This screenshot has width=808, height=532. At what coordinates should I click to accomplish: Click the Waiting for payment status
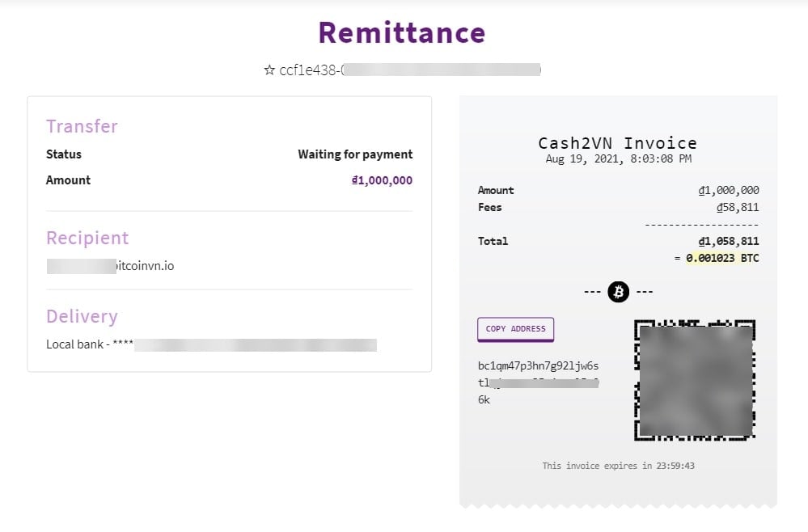[x=355, y=154]
